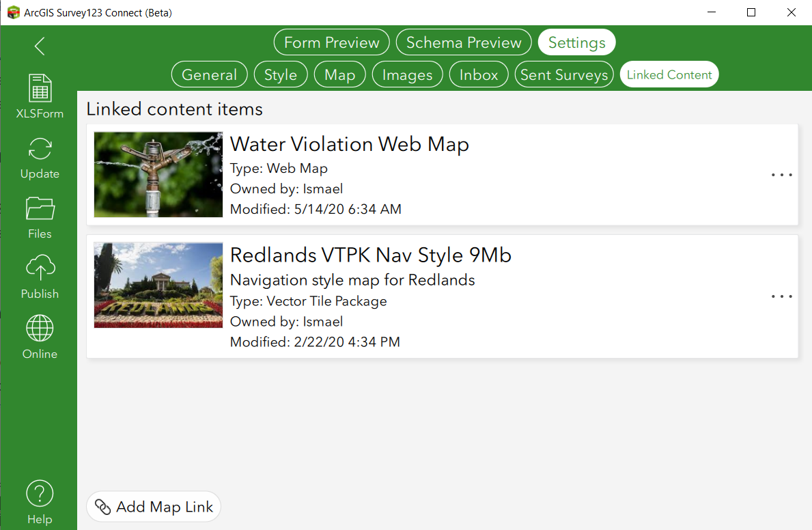Switch to the Schema Preview tab
812x530 pixels.
point(464,42)
